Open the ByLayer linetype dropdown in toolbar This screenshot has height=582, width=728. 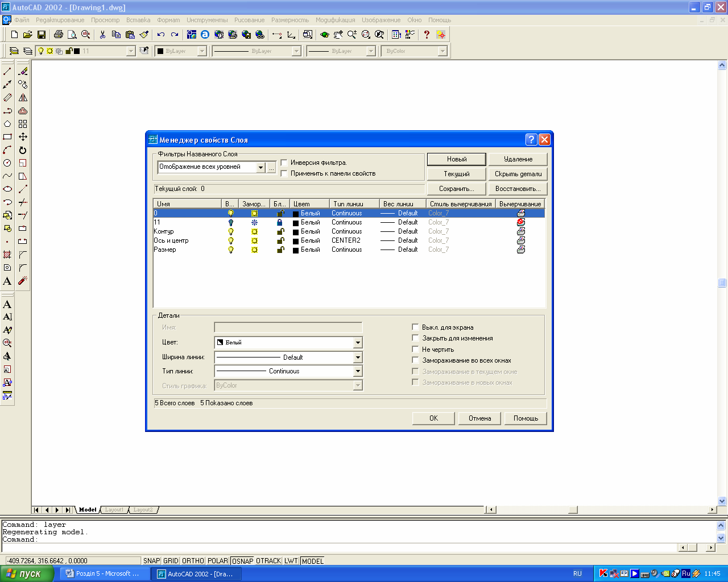coord(296,51)
